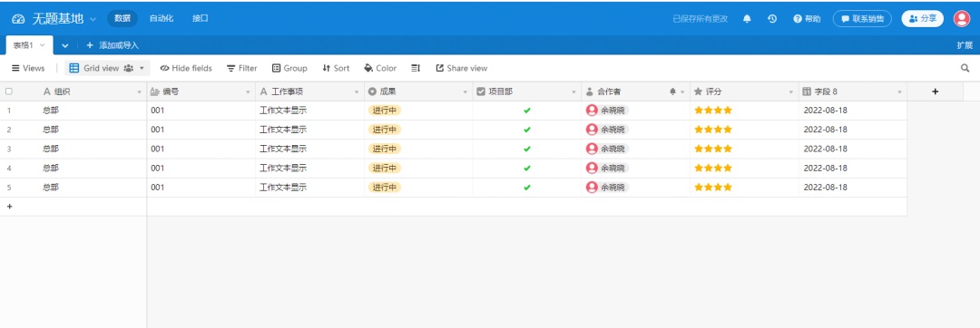This screenshot has height=328, width=980.
Task: Select the row number 2
Action: coord(9,130)
